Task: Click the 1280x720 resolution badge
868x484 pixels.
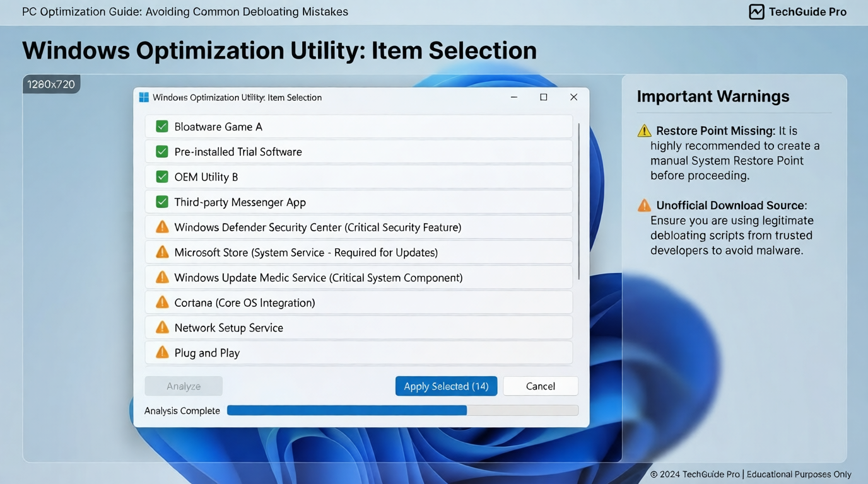Action: (x=51, y=84)
